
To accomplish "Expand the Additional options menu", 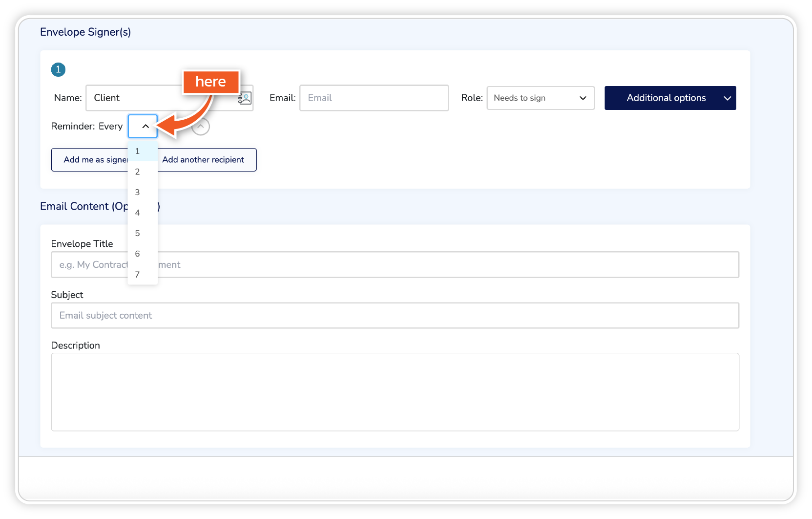I will click(670, 98).
